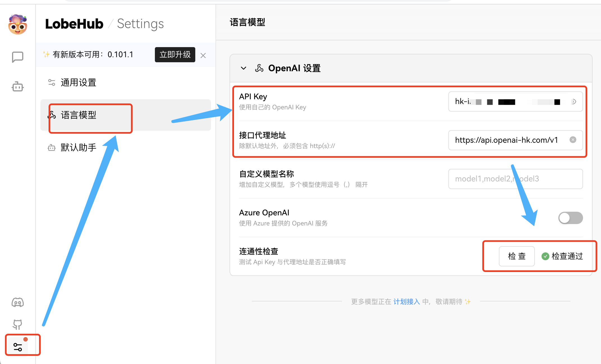The height and width of the screenshot is (364, 601).
Task: Select 通用设置 in settings menu
Action: [79, 83]
